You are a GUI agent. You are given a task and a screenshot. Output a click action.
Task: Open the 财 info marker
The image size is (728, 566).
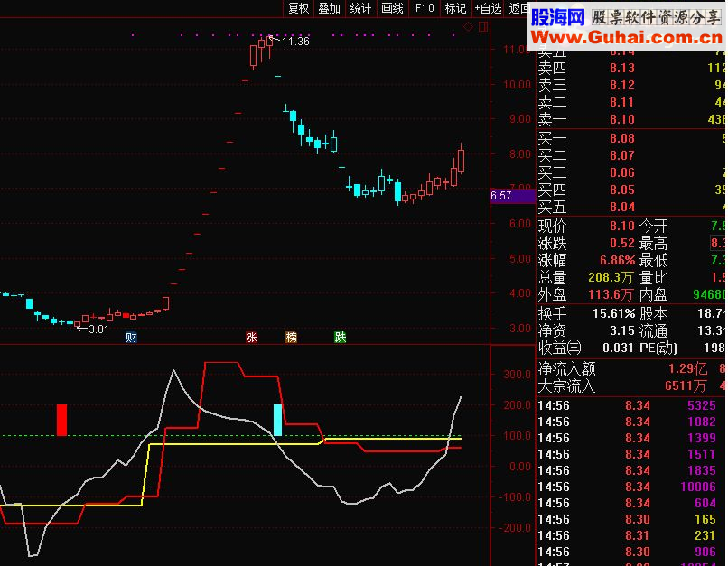[131, 338]
